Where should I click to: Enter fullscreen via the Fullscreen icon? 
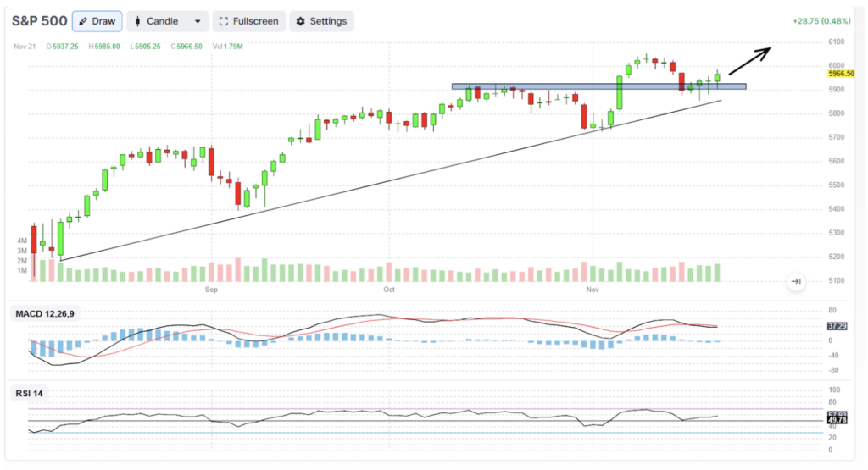coord(224,21)
